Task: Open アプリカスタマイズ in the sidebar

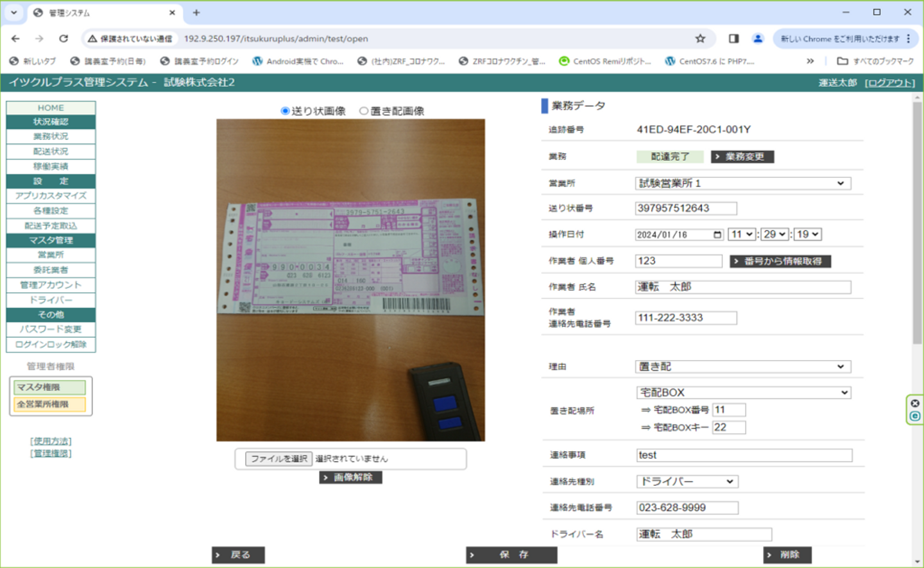Action: point(51,196)
